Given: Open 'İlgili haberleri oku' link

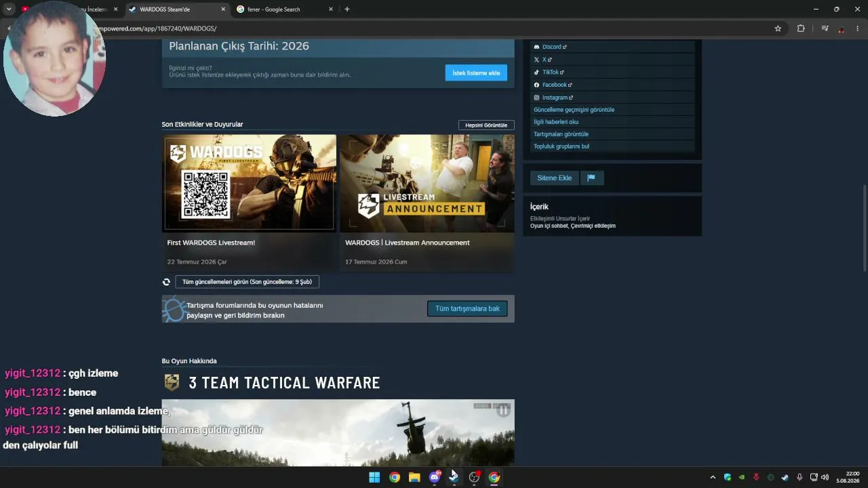Looking at the screenshot, I should tap(556, 122).
